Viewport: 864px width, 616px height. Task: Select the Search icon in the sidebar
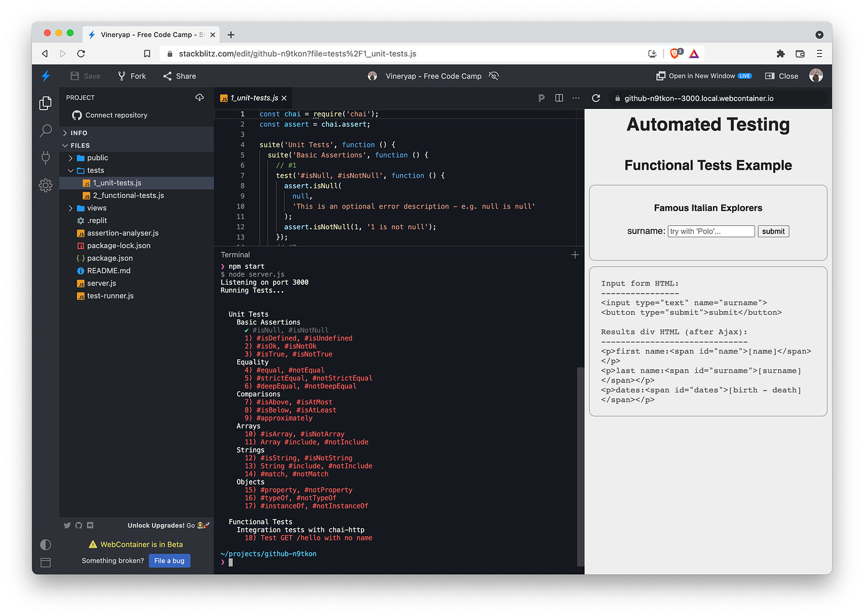(45, 130)
